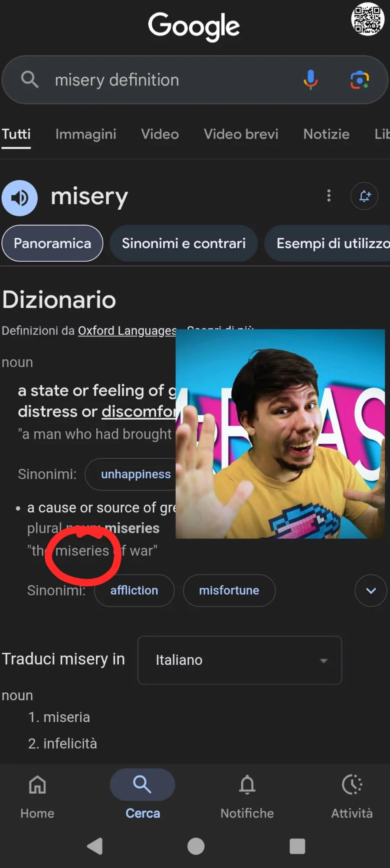This screenshot has width=390, height=868.
Task: Go to Home in bottom navigation
Action: coord(37,796)
